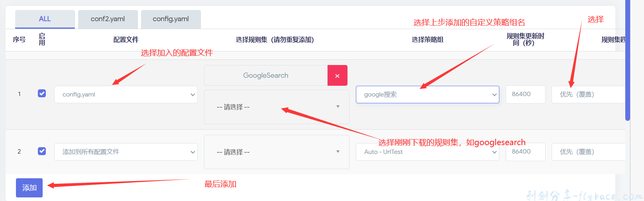
Task: Open the row 2 请选择 rule set selector
Action: click(277, 152)
